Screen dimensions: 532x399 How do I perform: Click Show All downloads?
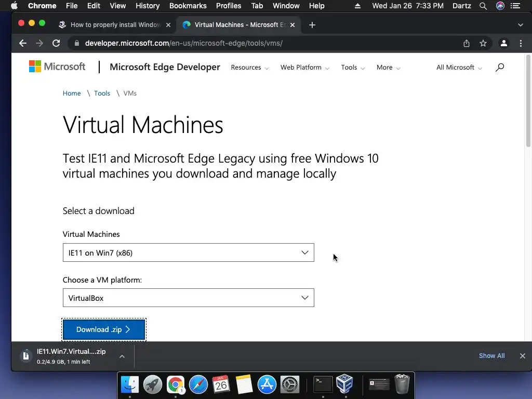pos(491,355)
